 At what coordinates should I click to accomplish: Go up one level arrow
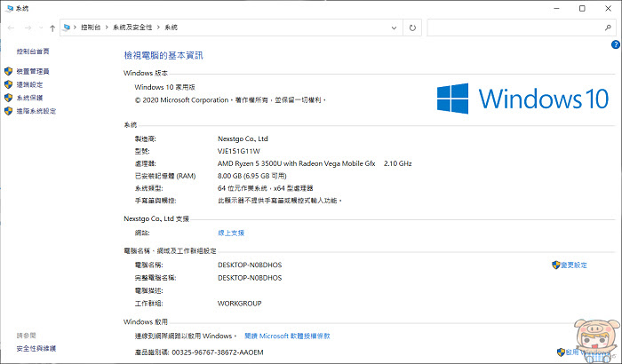click(52, 28)
